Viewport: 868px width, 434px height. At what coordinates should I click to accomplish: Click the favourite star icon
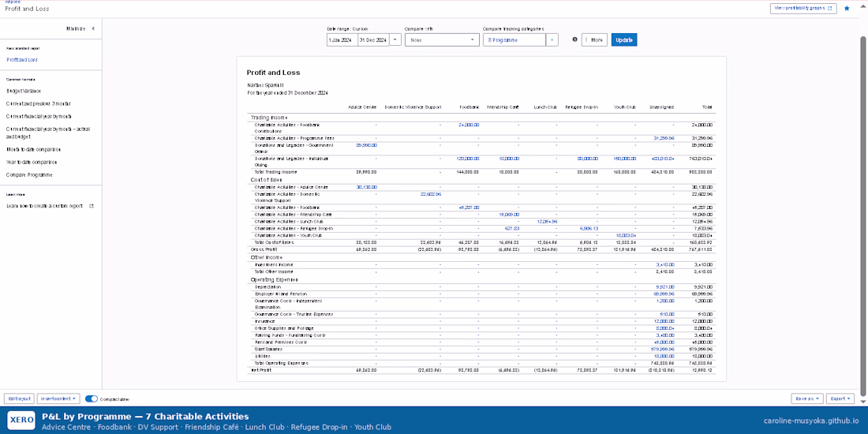847,9
